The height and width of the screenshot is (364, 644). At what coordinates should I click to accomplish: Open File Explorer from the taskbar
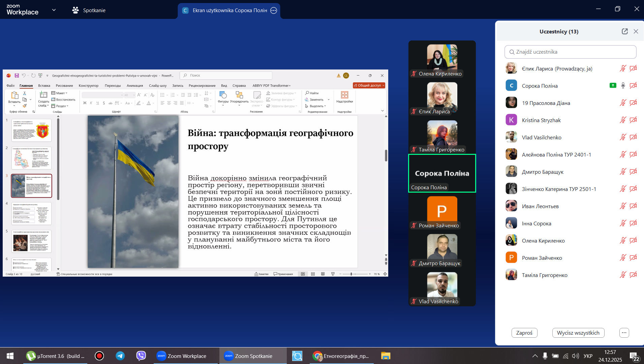coord(386,356)
